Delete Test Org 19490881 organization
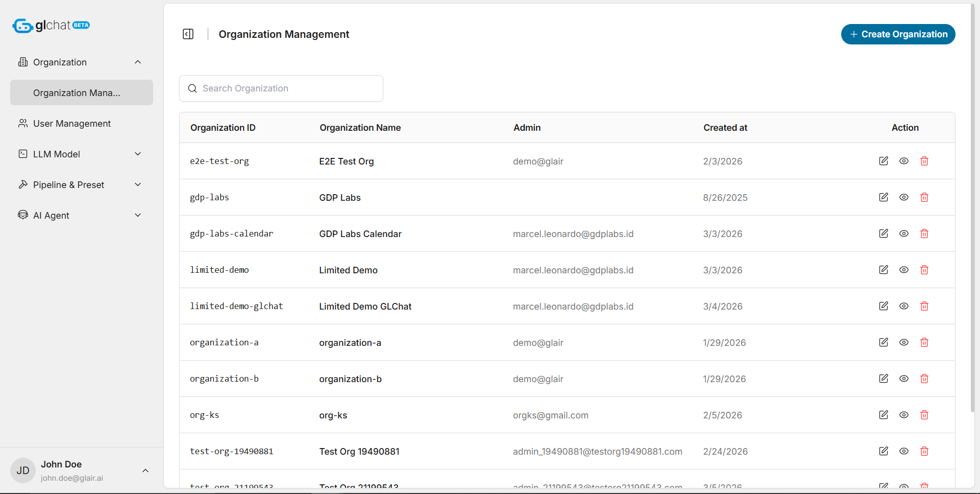The height and width of the screenshot is (494, 980). [x=924, y=451]
